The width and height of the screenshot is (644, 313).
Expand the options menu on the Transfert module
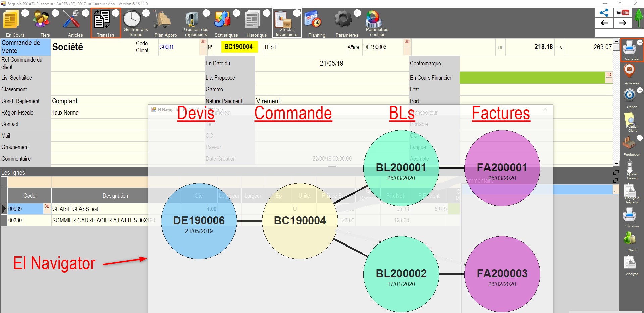click(116, 12)
